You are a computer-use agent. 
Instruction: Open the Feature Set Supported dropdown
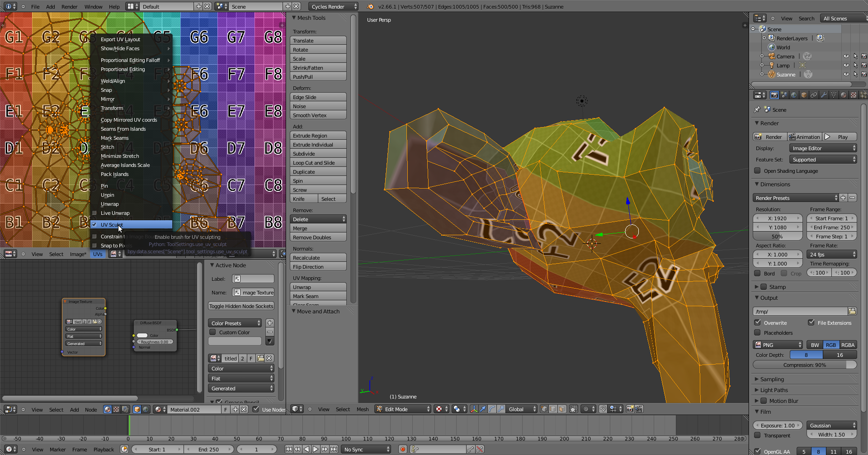(x=823, y=159)
